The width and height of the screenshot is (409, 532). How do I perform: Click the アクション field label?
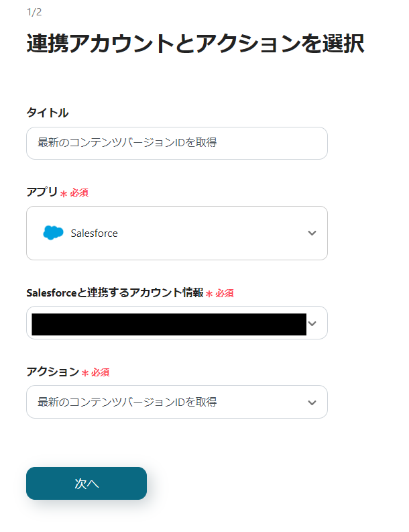52,372
